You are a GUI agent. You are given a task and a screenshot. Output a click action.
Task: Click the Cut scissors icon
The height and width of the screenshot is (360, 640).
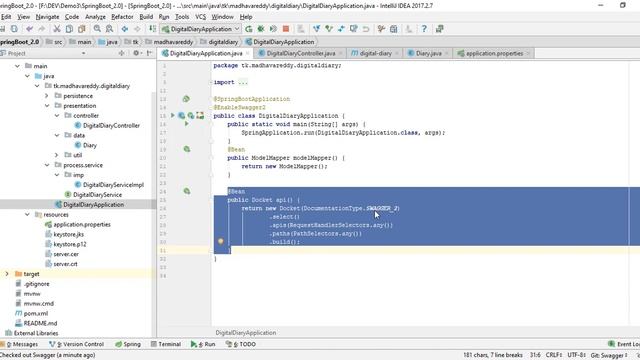click(57, 29)
